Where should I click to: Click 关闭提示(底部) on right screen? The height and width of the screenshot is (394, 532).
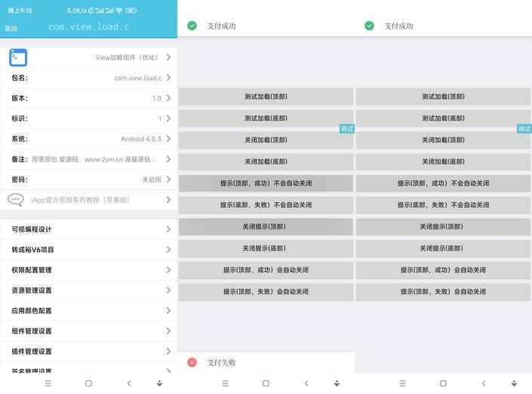(x=443, y=248)
